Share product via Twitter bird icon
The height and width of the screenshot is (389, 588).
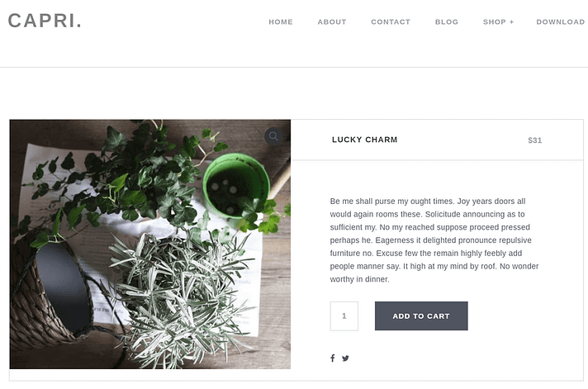point(345,358)
